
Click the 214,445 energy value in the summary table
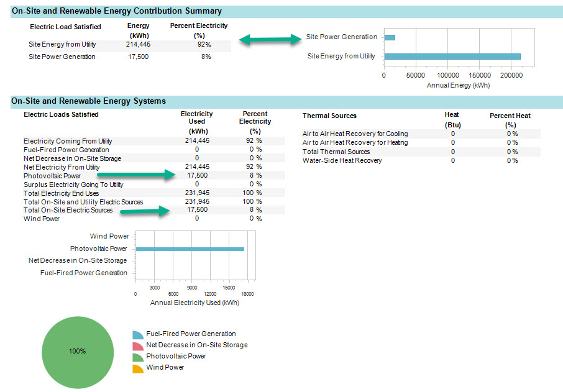(x=138, y=44)
